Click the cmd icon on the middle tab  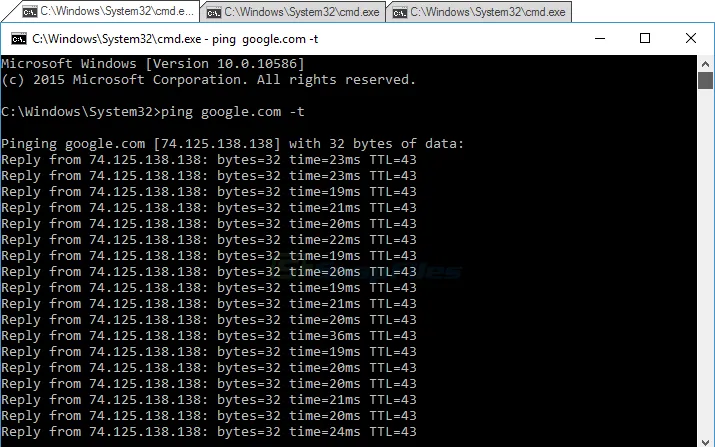[214, 12]
